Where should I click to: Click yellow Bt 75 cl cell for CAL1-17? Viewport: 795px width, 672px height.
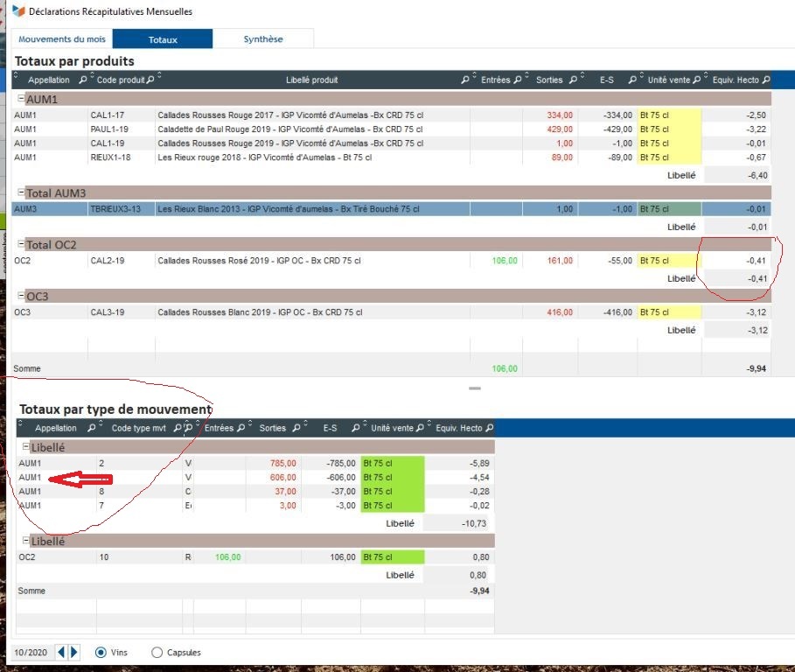click(669, 115)
